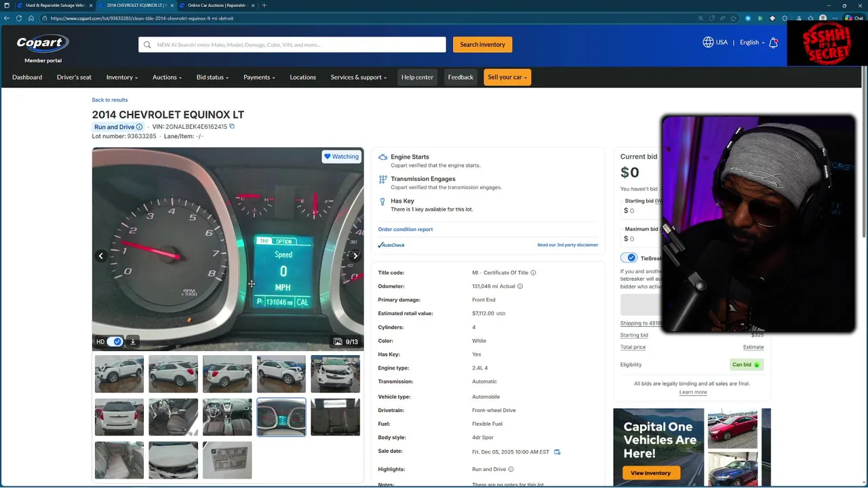Image resolution: width=868 pixels, height=488 pixels.
Task: Open the Learn more link
Action: point(693,392)
